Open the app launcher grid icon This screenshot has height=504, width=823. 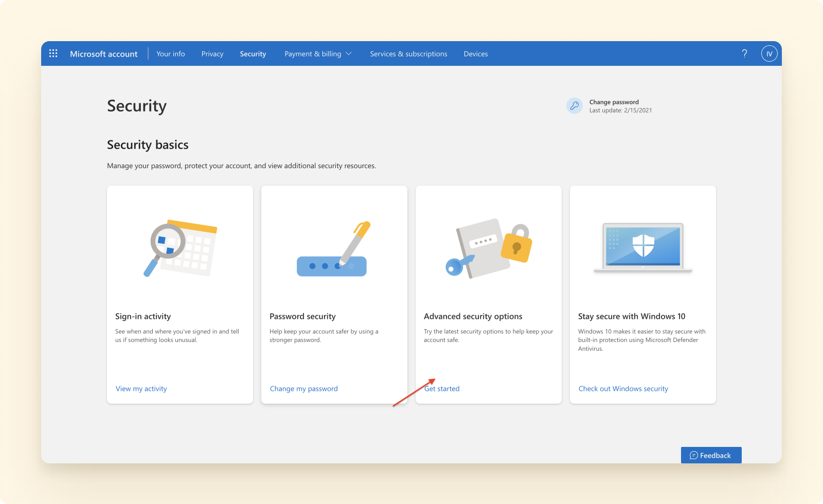[53, 53]
